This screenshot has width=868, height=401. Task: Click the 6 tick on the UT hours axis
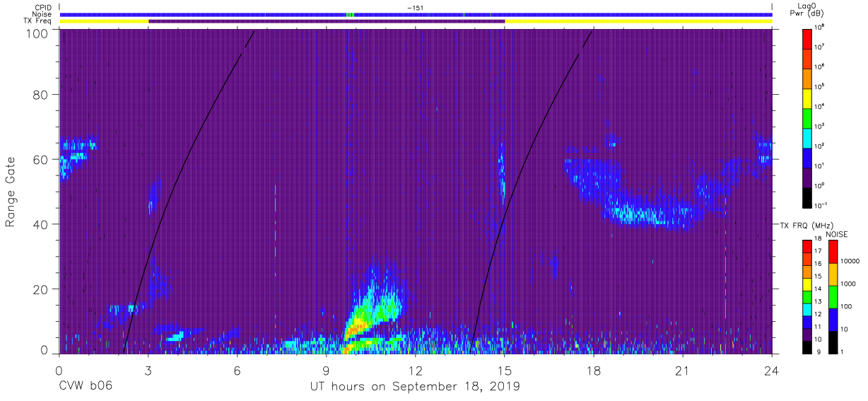tap(237, 371)
